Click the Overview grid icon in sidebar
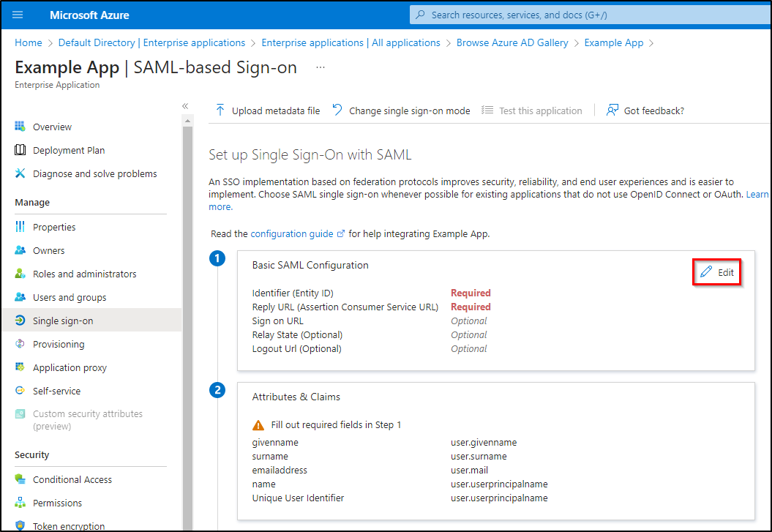Image resolution: width=772 pixels, height=532 pixels. tap(20, 127)
